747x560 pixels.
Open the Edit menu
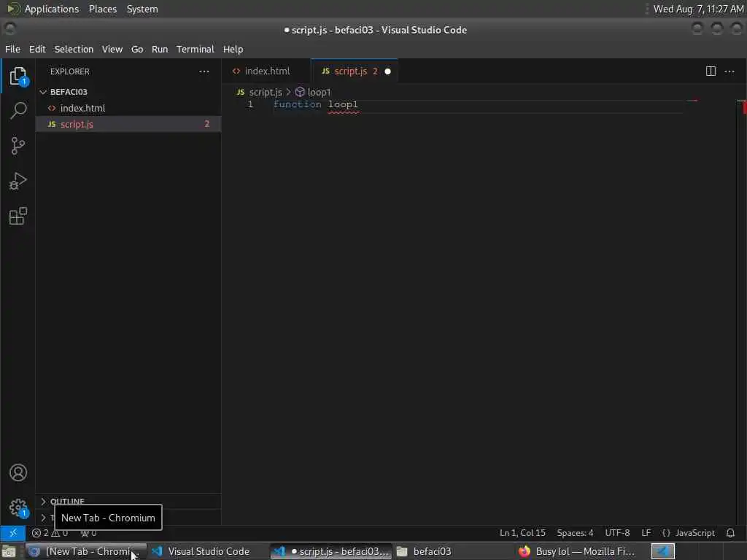click(x=37, y=49)
